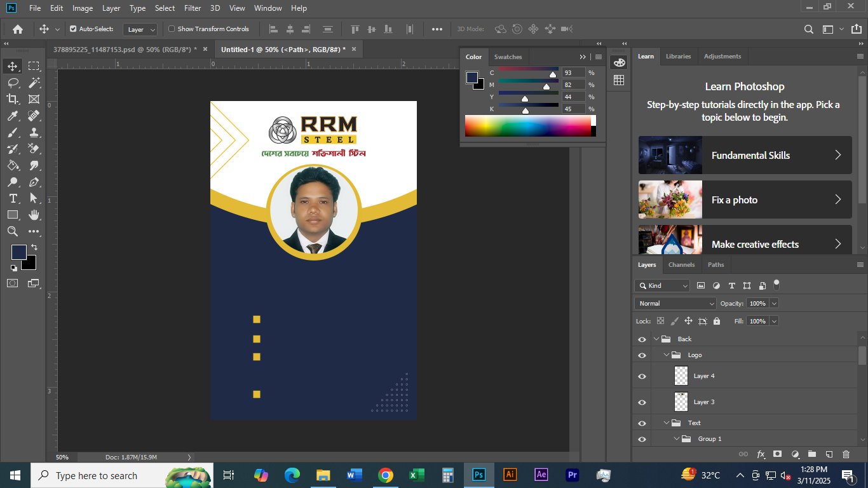Hide the Text group visibility eye

pyautogui.click(x=642, y=423)
